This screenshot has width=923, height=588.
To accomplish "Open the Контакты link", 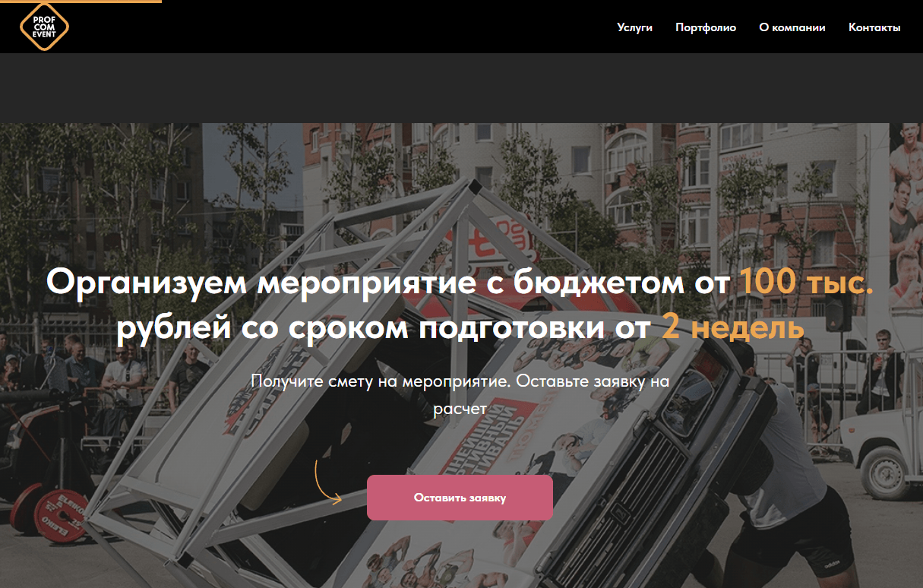I will [x=874, y=27].
